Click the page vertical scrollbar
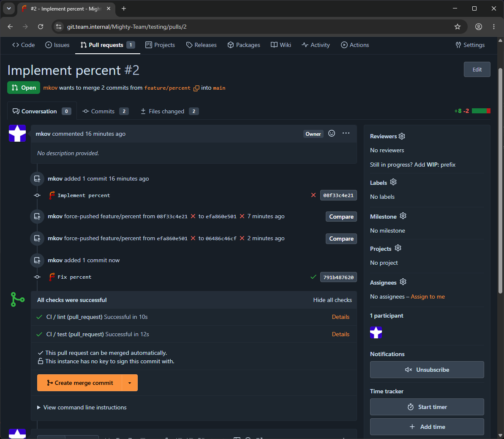The height and width of the screenshot is (439, 504). [x=500, y=180]
